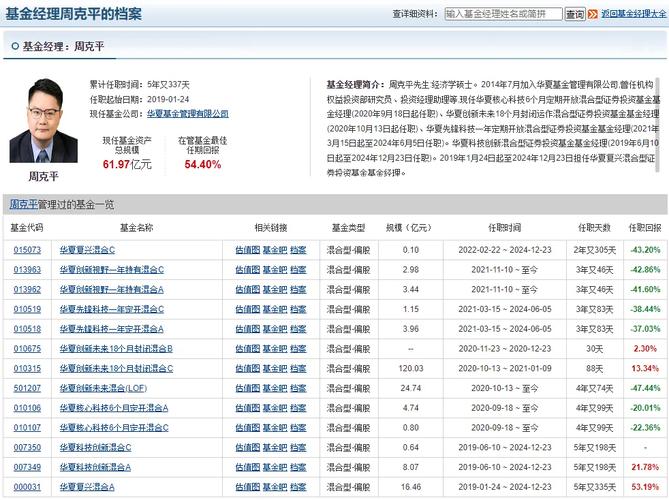Screen dimensions: 669x500
Task: Open fund 华夏创新未来混合(LOF)
Action: 103,388
